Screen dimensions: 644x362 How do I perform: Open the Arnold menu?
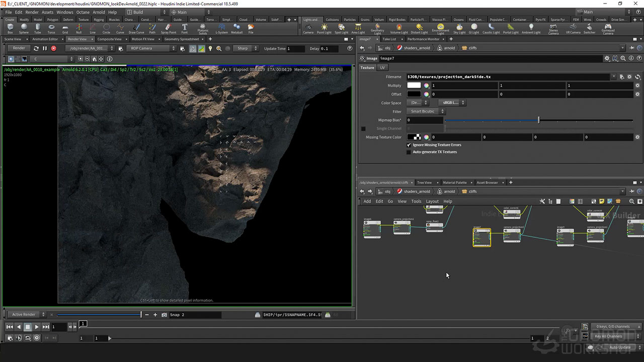click(99, 12)
